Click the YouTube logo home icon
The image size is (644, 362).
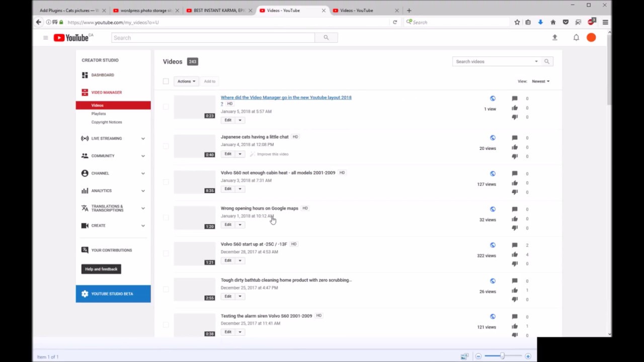pyautogui.click(x=71, y=38)
